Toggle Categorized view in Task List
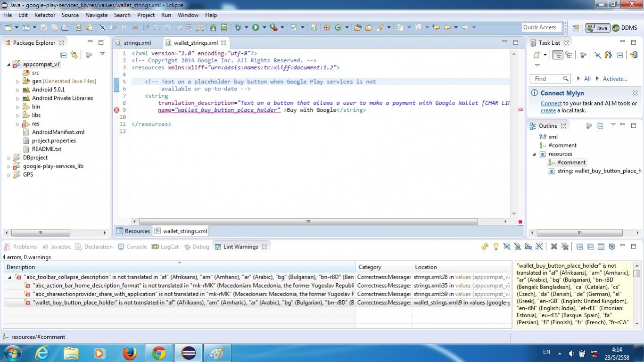 pos(558,55)
